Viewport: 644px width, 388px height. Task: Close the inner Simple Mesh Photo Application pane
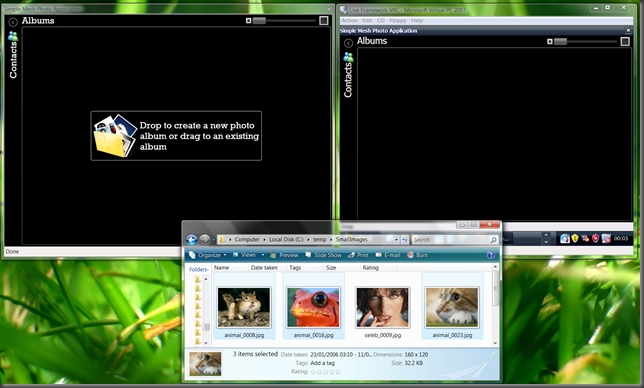pos(628,30)
